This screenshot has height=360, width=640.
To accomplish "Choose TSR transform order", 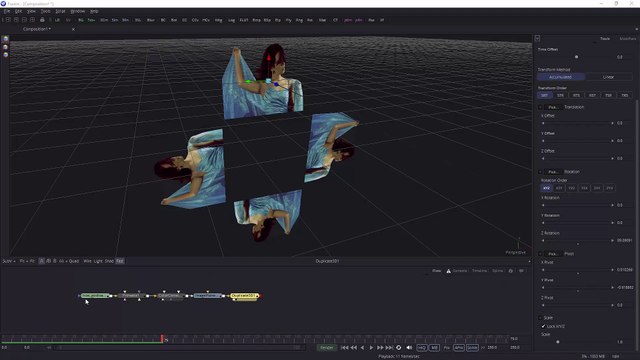I will click(609, 95).
